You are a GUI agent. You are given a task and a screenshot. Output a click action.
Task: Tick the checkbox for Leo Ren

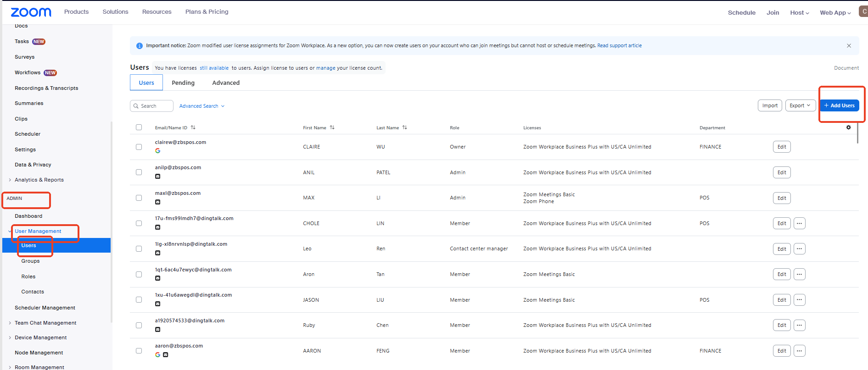click(x=139, y=249)
